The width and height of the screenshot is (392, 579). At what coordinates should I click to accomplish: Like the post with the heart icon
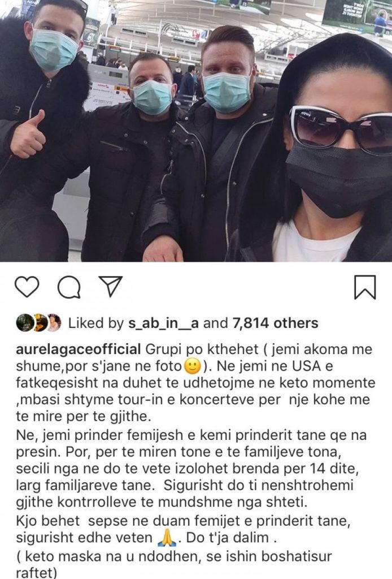pyautogui.click(x=27, y=287)
